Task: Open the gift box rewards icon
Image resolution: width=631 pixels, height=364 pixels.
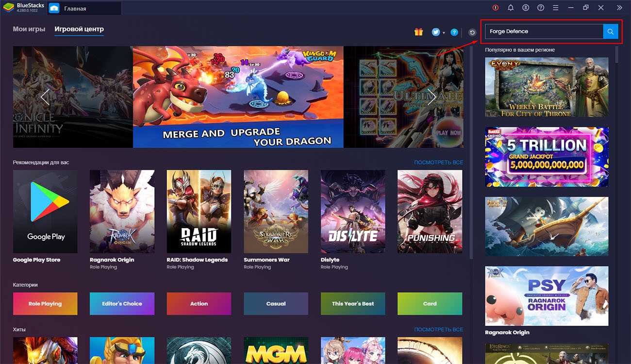Action: 418,32
